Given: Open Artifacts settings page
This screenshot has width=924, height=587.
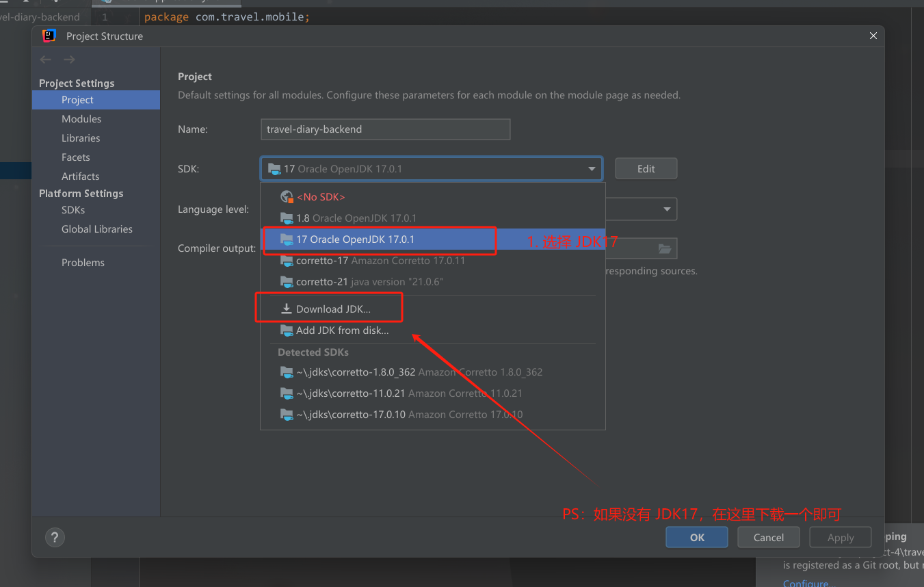Looking at the screenshot, I should click(96, 177).
